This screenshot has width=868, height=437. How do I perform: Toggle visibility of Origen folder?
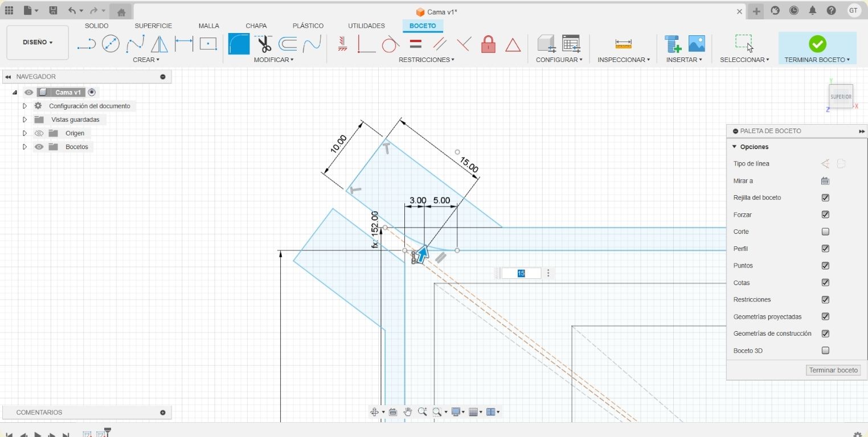(39, 133)
